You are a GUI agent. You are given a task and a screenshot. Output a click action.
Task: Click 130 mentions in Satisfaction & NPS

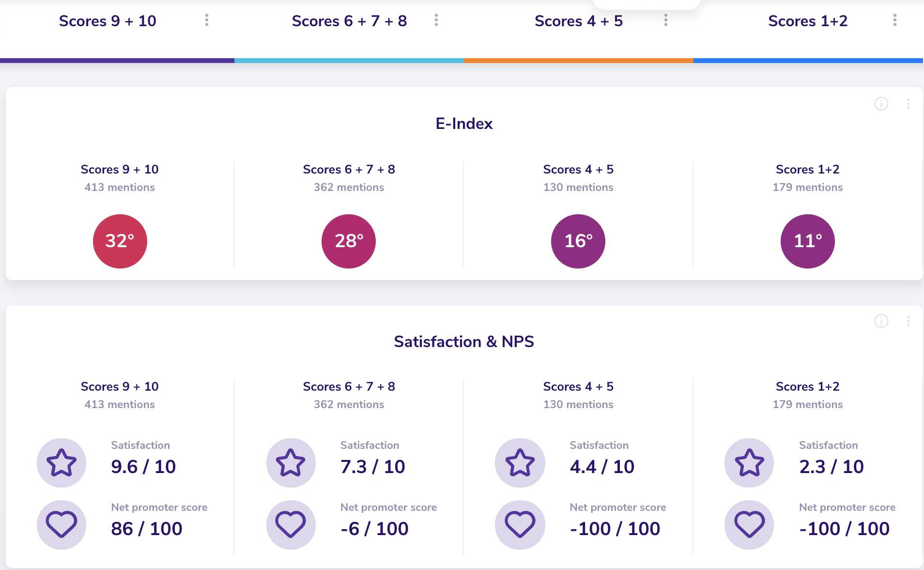pos(578,404)
